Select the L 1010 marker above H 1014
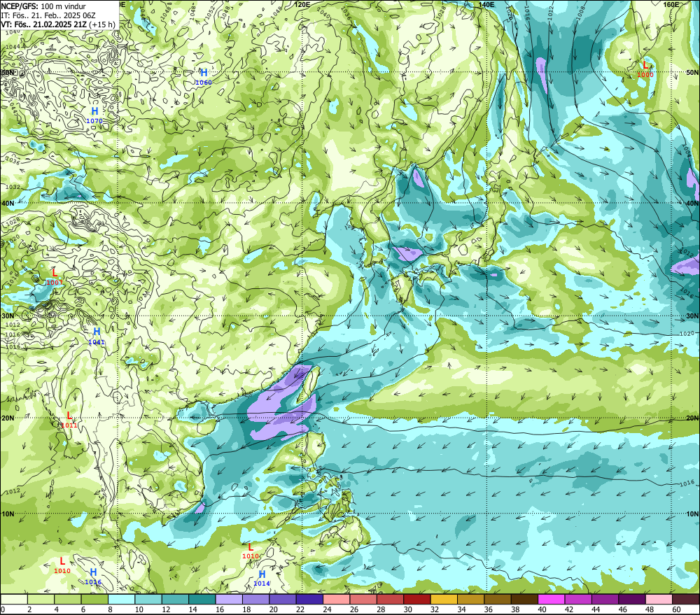Image resolution: width=700 pixels, height=615 pixels. coord(251,551)
